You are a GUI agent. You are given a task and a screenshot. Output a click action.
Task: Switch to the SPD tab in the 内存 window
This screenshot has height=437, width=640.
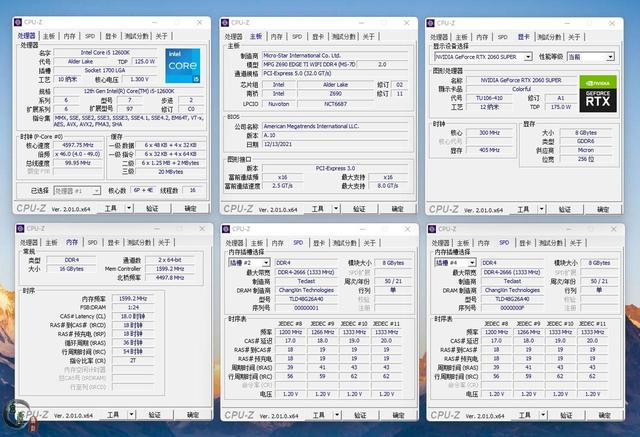(93, 242)
